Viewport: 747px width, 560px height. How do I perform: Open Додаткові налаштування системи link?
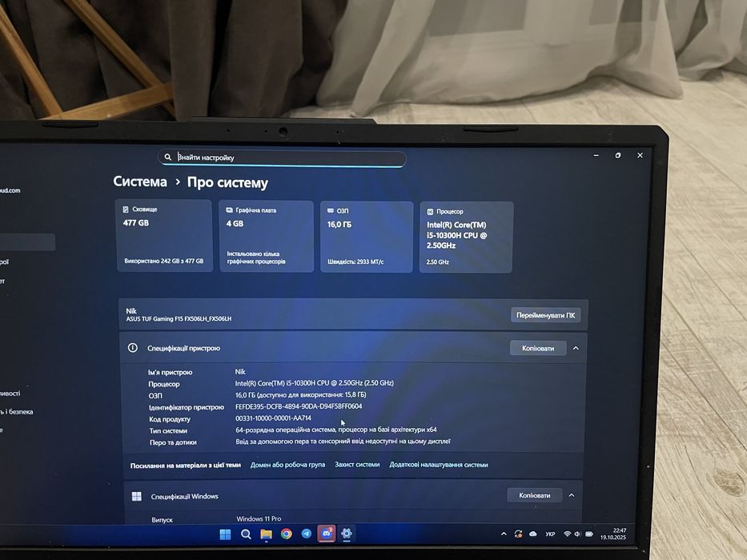(439, 464)
